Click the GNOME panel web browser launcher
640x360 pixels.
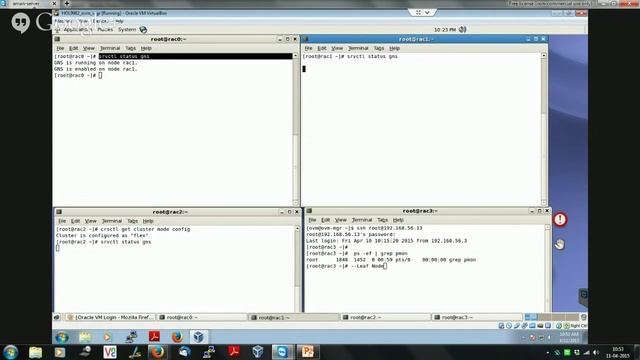[143, 29]
